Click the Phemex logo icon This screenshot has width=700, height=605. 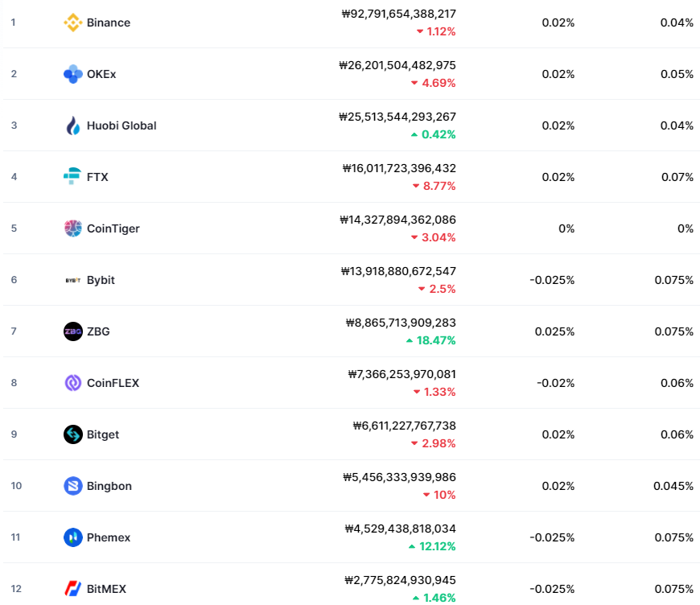click(x=72, y=537)
